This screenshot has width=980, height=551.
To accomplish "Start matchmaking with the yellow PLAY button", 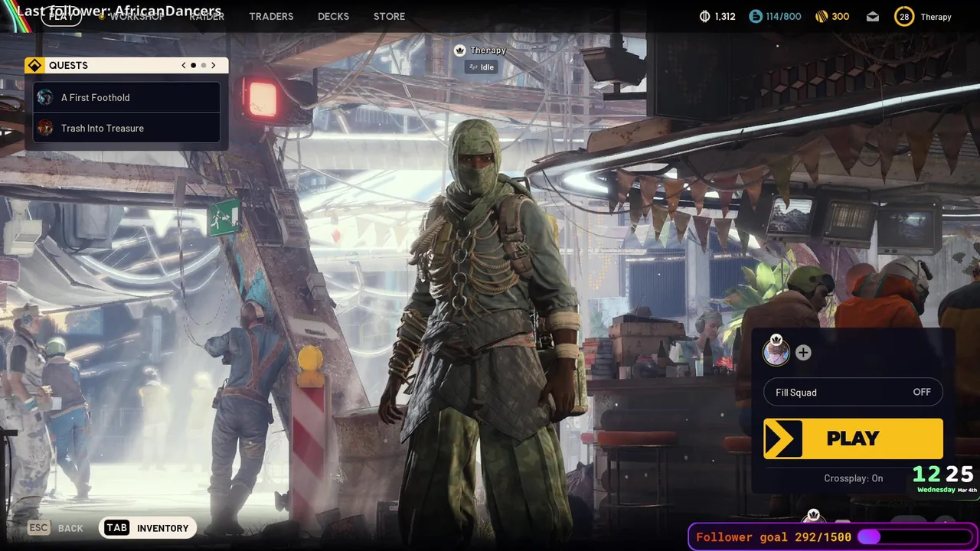I will click(x=853, y=439).
